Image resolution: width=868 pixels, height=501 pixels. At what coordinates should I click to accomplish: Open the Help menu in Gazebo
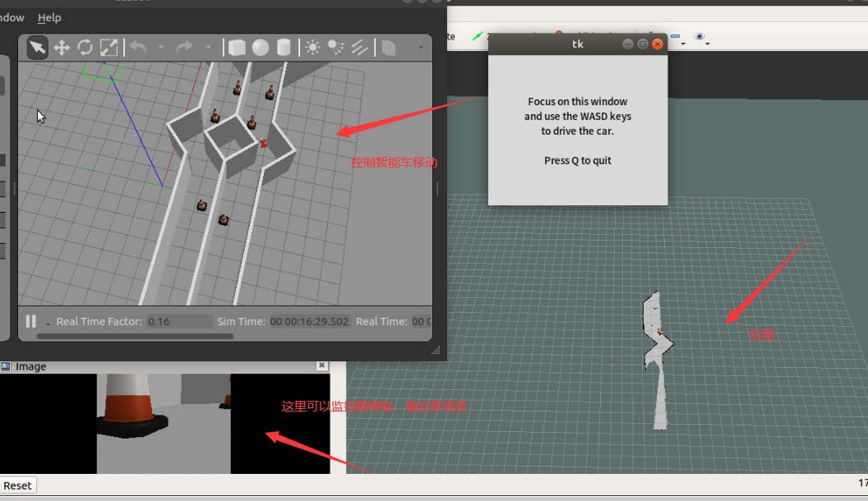coord(49,18)
